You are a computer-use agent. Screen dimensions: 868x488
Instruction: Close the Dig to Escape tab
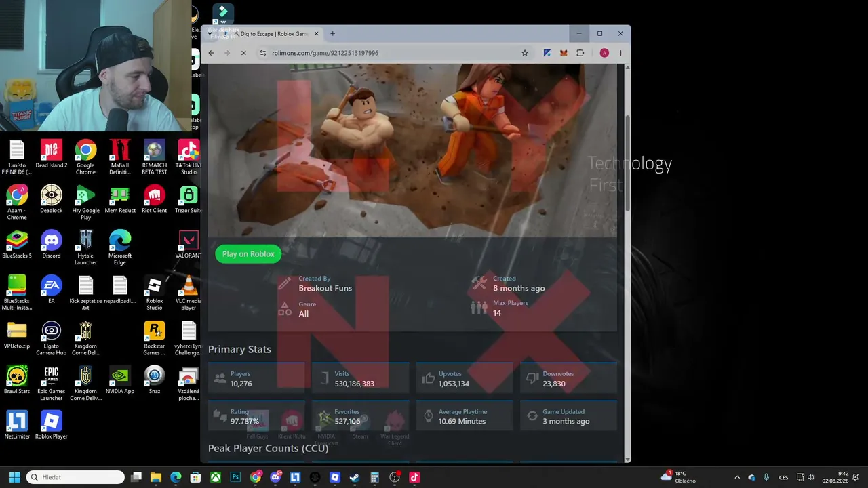[x=317, y=34]
